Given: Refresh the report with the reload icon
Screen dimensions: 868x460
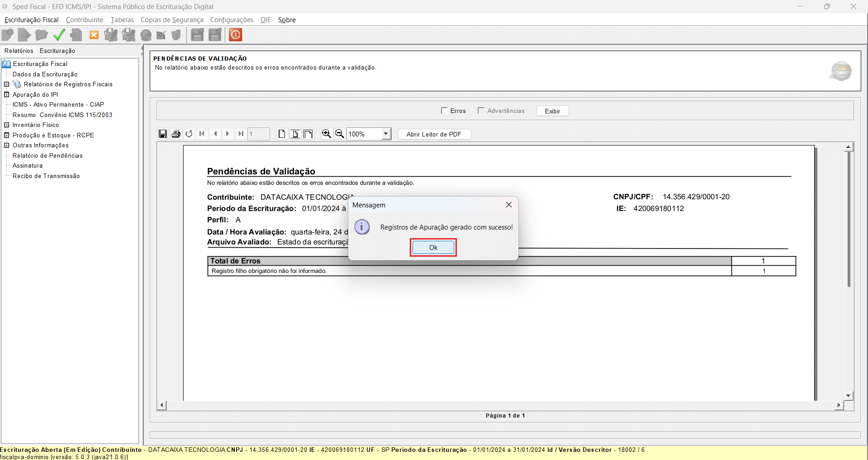Looking at the screenshot, I should tap(189, 134).
